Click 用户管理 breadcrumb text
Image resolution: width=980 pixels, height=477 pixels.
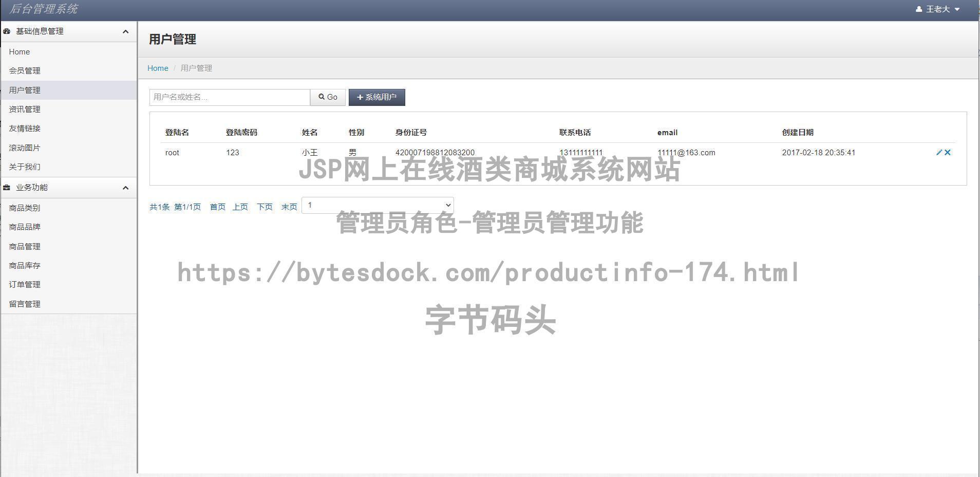[x=196, y=68]
